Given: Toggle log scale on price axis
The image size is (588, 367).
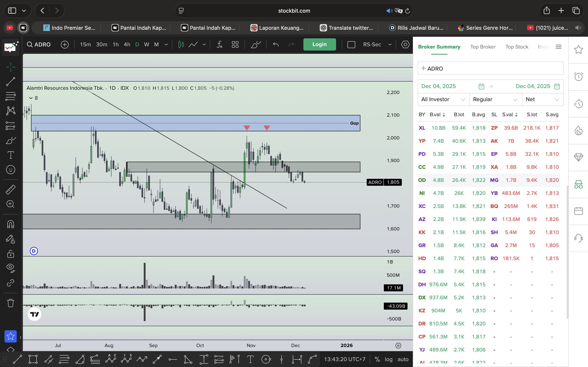Looking at the screenshot, I should click(x=389, y=359).
